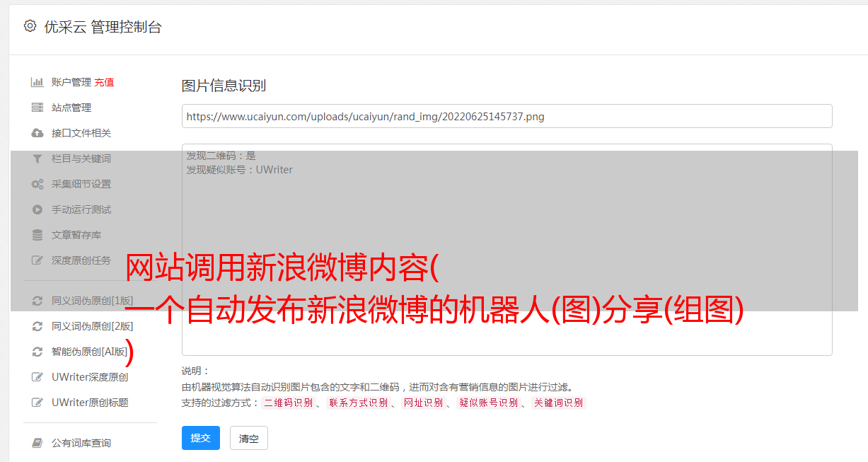Click the result line 发现疑似账号：UWriter

[239, 170]
